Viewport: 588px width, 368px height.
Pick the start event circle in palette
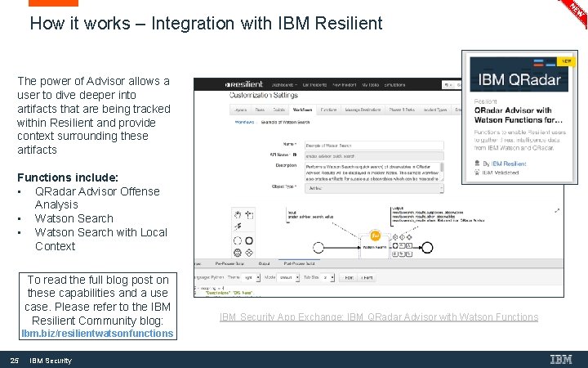click(238, 240)
